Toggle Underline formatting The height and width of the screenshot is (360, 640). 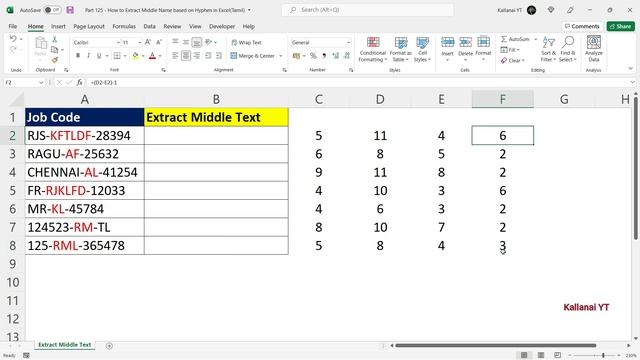click(99, 56)
